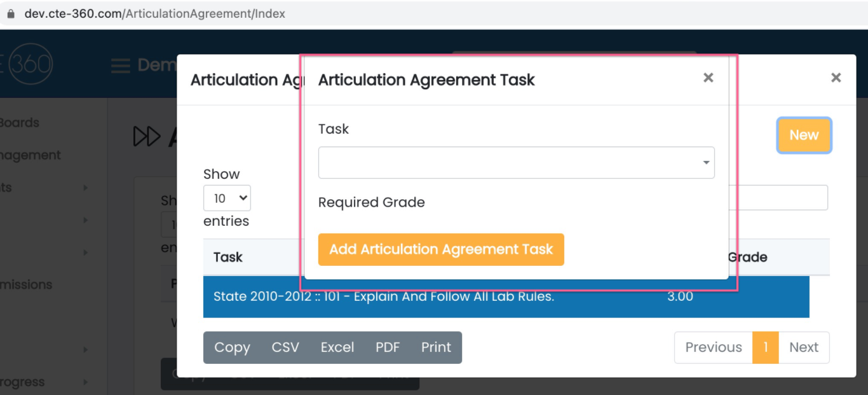Click the lock icon in the address bar

click(10, 13)
